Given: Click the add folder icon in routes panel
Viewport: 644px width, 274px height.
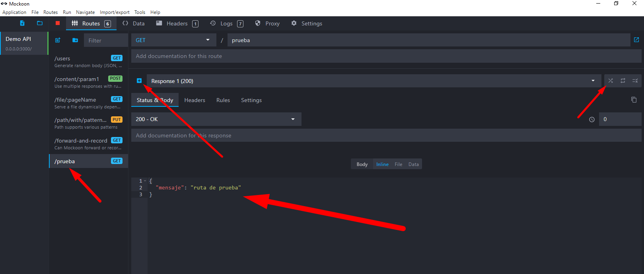Looking at the screenshot, I should (75, 40).
